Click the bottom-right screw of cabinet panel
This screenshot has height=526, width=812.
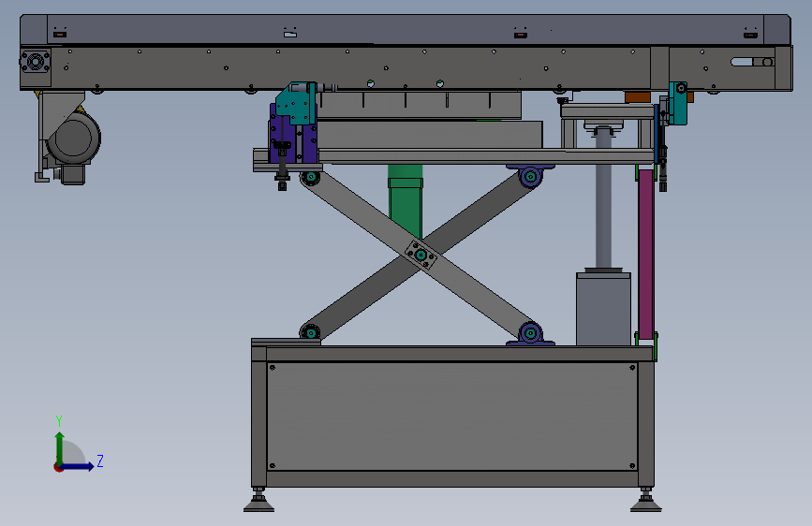click(x=632, y=465)
